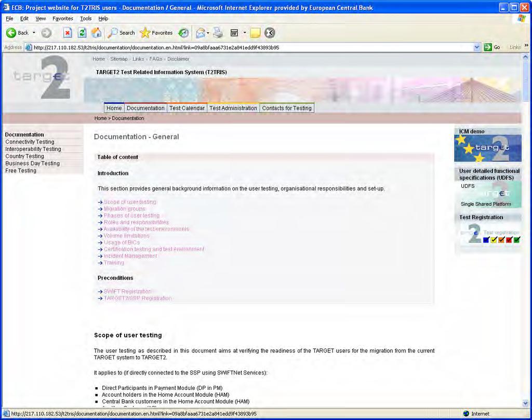
Task: Click the Back arrow icon
Action: [x=11, y=33]
